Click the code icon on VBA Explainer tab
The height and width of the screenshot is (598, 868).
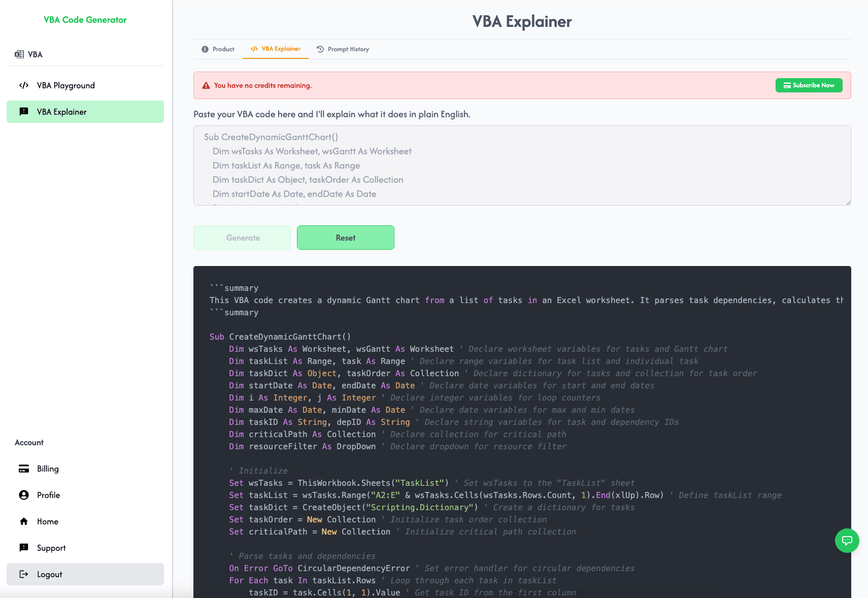pos(254,49)
